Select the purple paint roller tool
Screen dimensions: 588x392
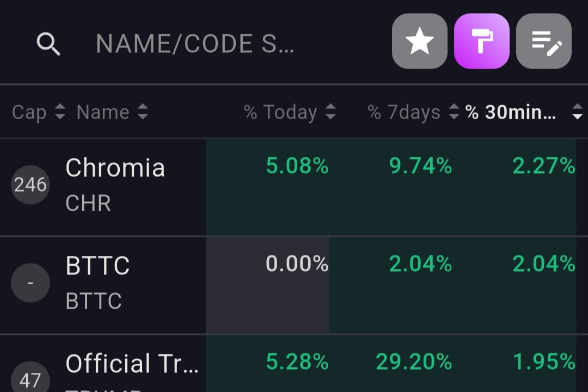coord(481,41)
